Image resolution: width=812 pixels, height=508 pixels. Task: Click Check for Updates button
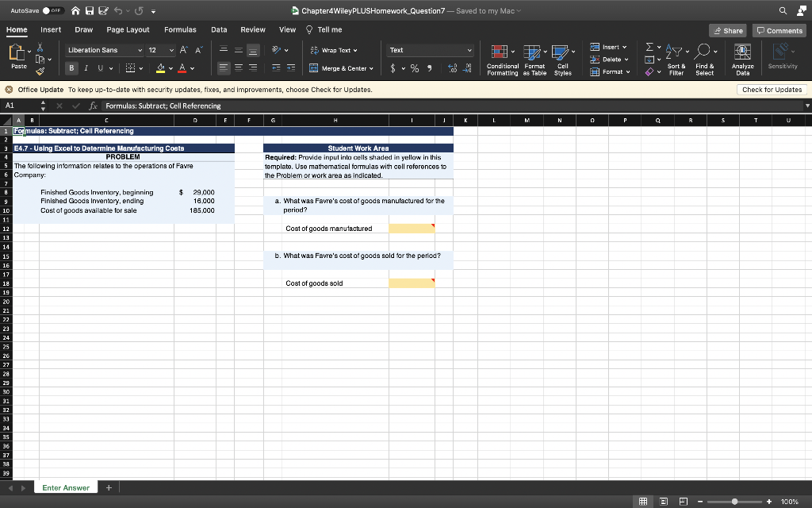click(x=772, y=90)
